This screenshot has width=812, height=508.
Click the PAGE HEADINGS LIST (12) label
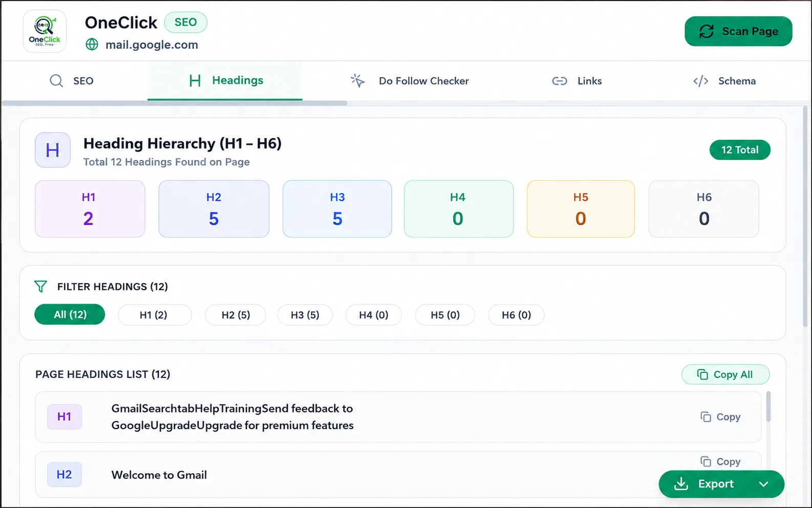coord(103,374)
